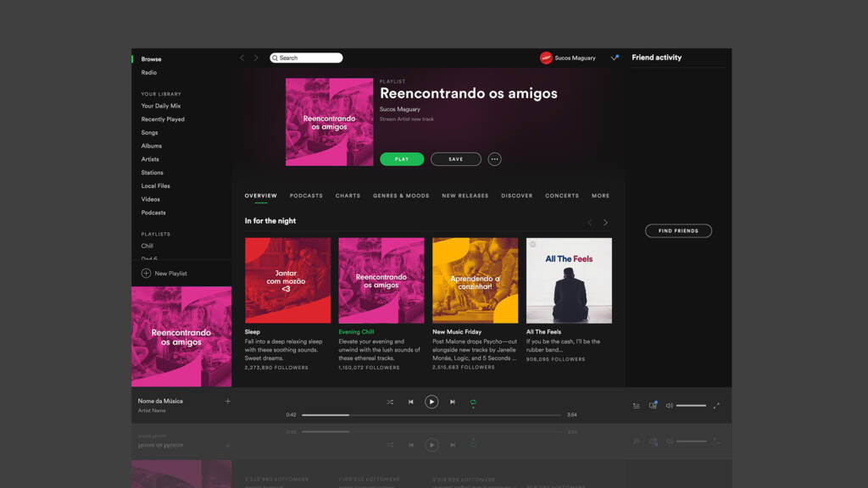Click the Find Friends button
The height and width of the screenshot is (488, 868).
coord(678,230)
